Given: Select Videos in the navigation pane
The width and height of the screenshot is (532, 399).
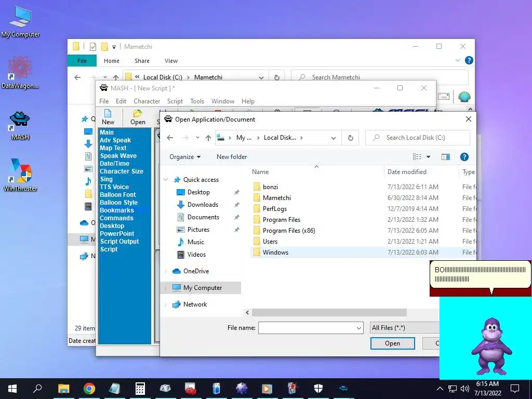Looking at the screenshot, I should tap(196, 255).
